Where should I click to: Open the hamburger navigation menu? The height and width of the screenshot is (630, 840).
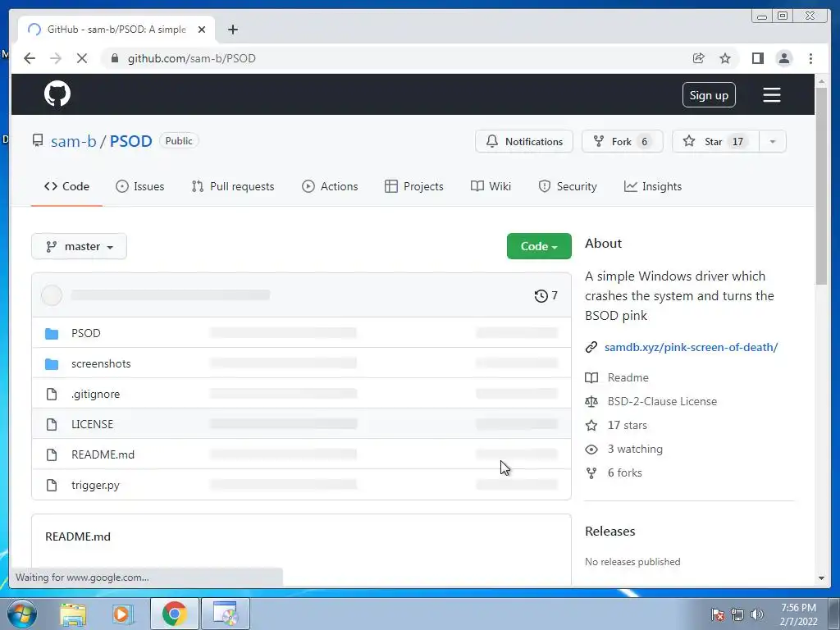771,95
